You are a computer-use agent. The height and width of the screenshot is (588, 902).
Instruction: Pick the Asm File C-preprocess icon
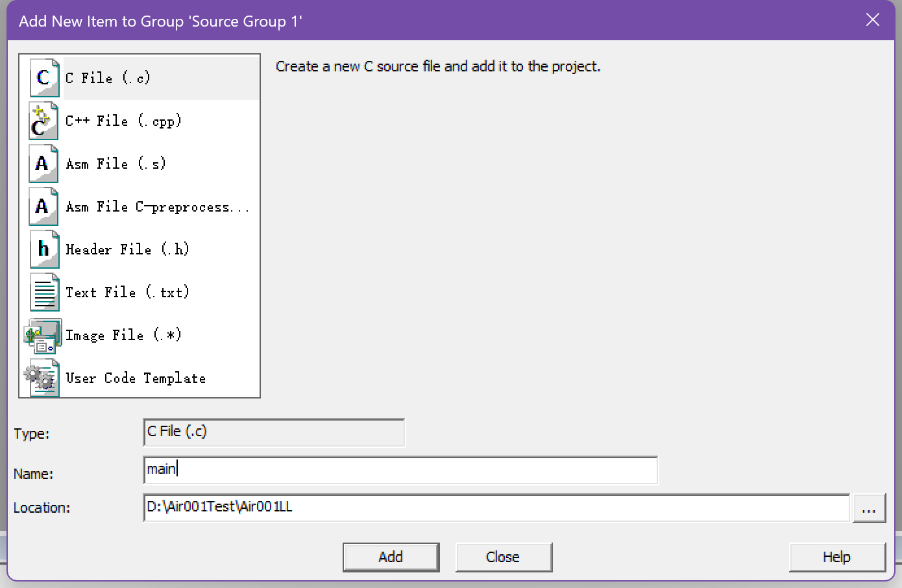(x=44, y=207)
